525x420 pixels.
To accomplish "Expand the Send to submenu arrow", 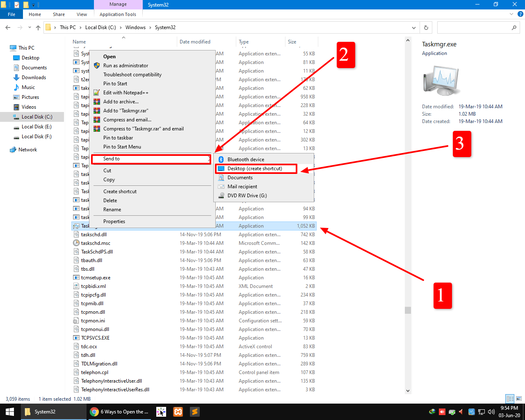I will coord(209,159).
